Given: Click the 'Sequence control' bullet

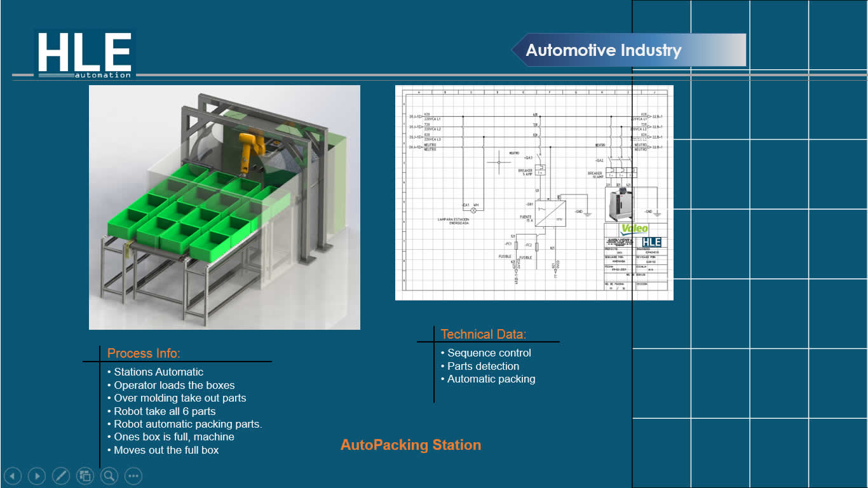Looking at the screenshot, I should (x=489, y=353).
